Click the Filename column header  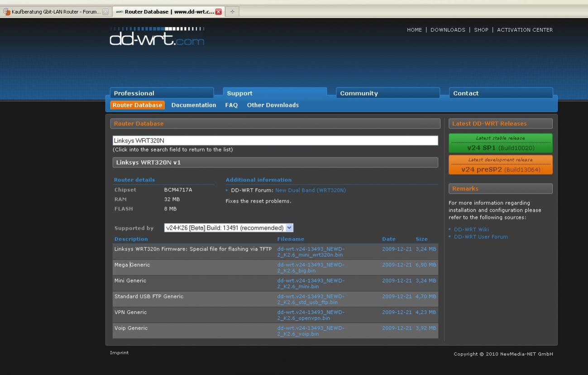[291, 239]
